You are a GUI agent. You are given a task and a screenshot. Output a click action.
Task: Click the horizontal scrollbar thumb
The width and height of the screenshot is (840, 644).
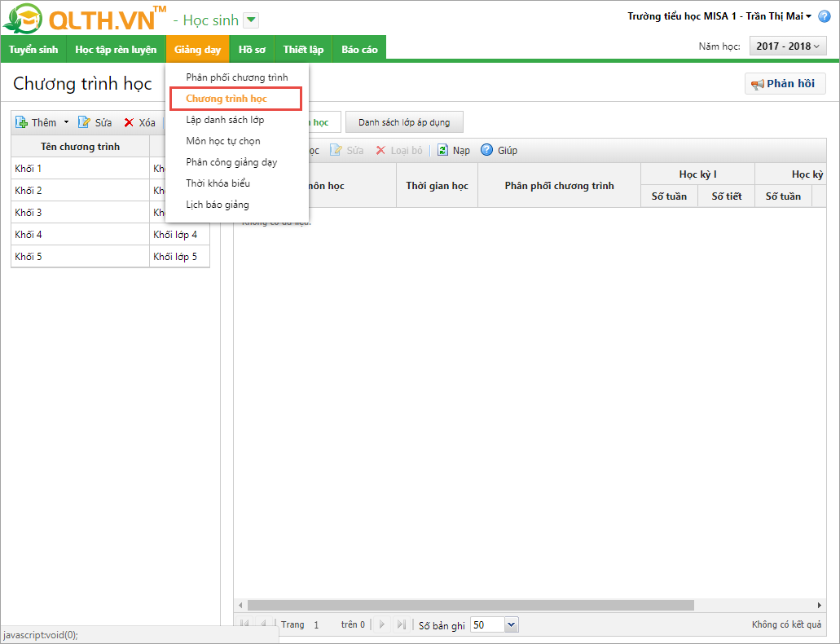(x=470, y=606)
